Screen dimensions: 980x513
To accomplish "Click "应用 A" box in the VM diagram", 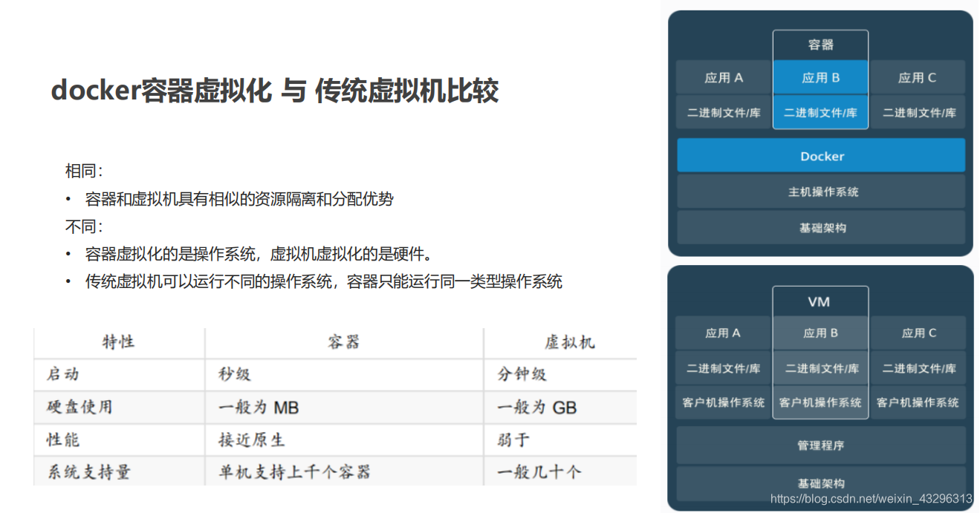I will click(x=724, y=333).
